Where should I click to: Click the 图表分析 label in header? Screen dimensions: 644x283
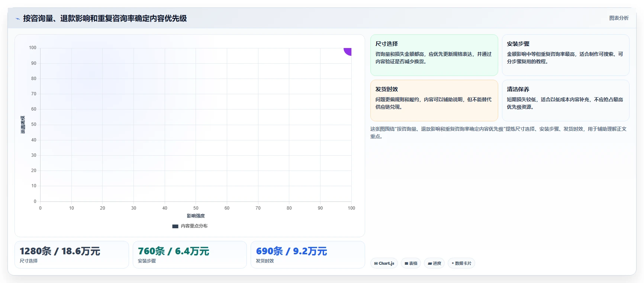click(x=619, y=18)
